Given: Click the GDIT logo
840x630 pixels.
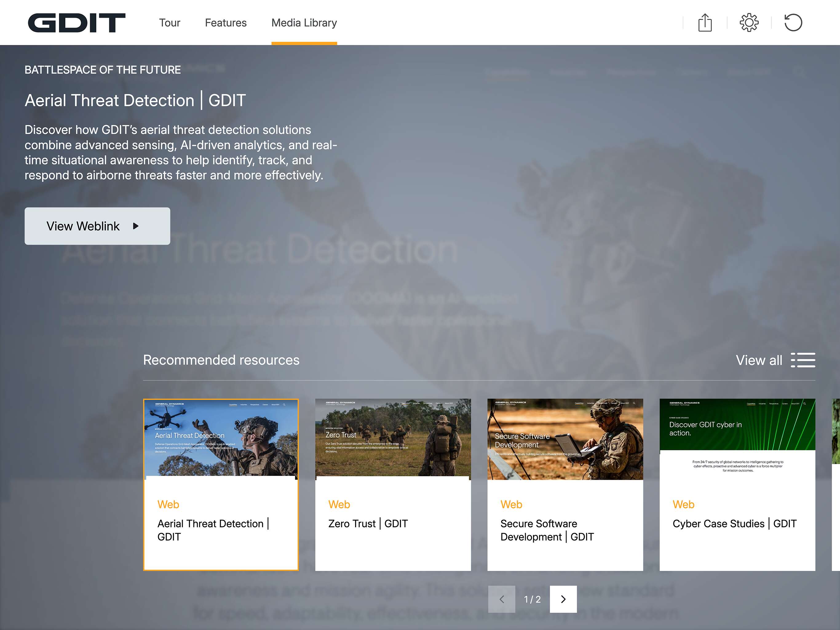Looking at the screenshot, I should pyautogui.click(x=76, y=23).
